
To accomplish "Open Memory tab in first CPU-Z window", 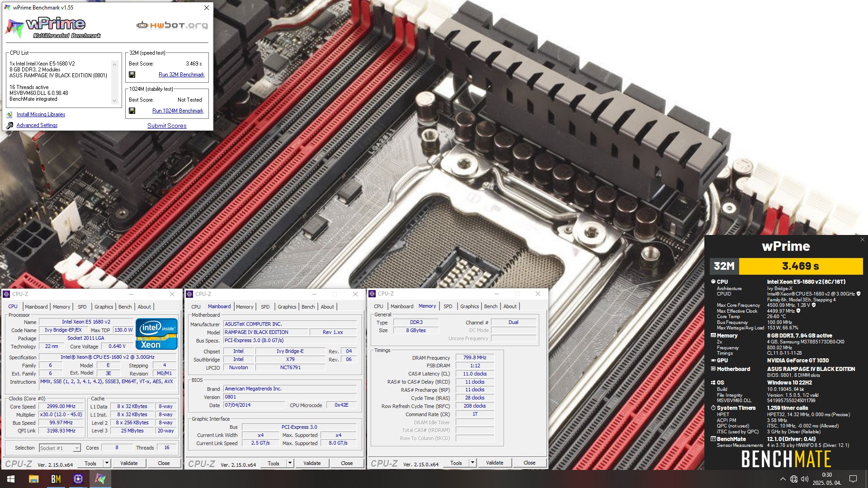I will coord(61,307).
